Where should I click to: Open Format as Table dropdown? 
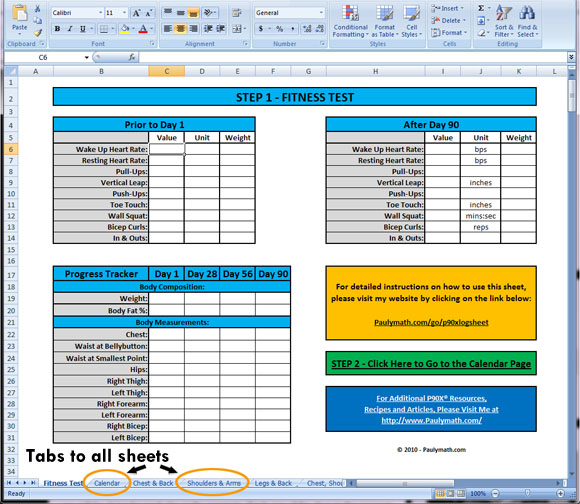[385, 21]
